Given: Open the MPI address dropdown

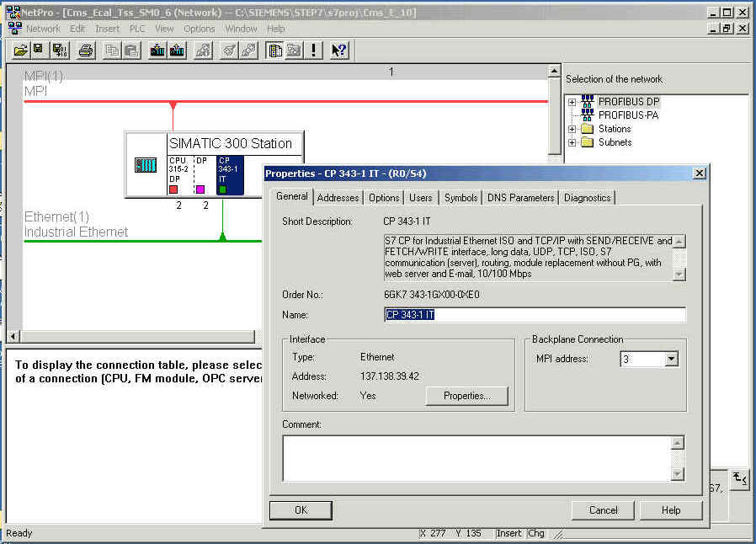Looking at the screenshot, I should pos(671,359).
